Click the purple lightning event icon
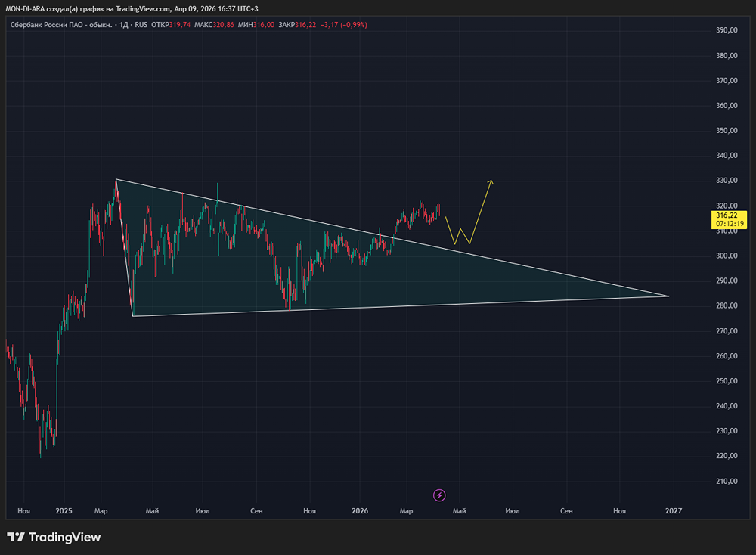The image size is (756, 555). click(x=438, y=495)
